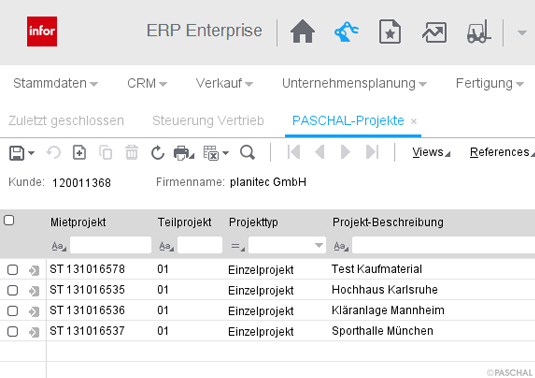Screen dimensions: 535x378
Task: Open the robot arm production icon
Action: point(346,31)
